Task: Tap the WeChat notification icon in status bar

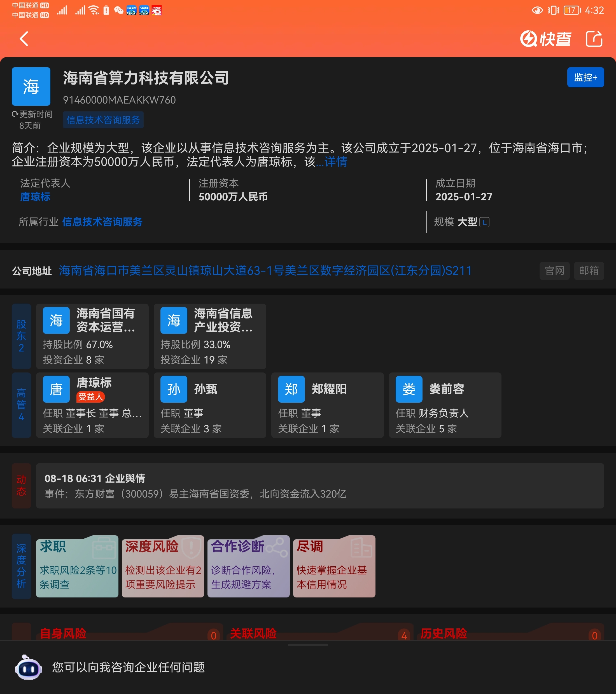Action: click(118, 10)
